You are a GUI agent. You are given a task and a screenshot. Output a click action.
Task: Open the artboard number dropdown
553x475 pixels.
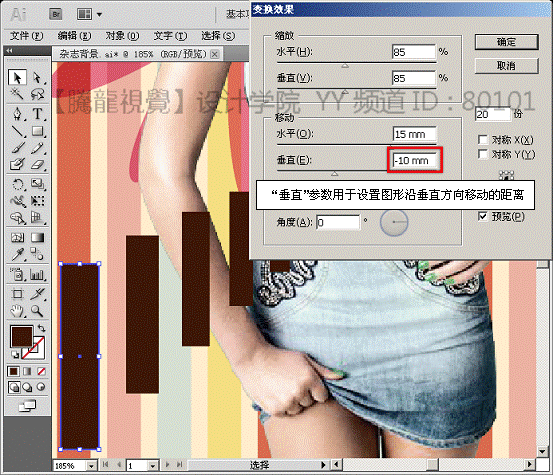[x=153, y=466]
